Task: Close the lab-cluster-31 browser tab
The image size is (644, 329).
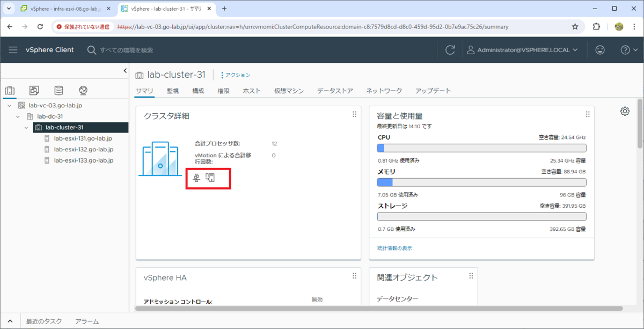Action: 209,9
